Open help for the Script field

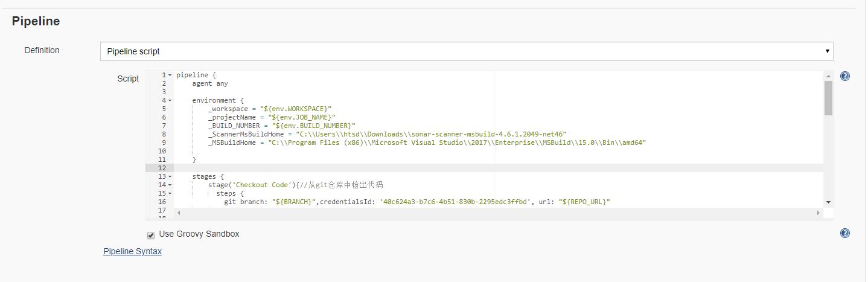(844, 76)
